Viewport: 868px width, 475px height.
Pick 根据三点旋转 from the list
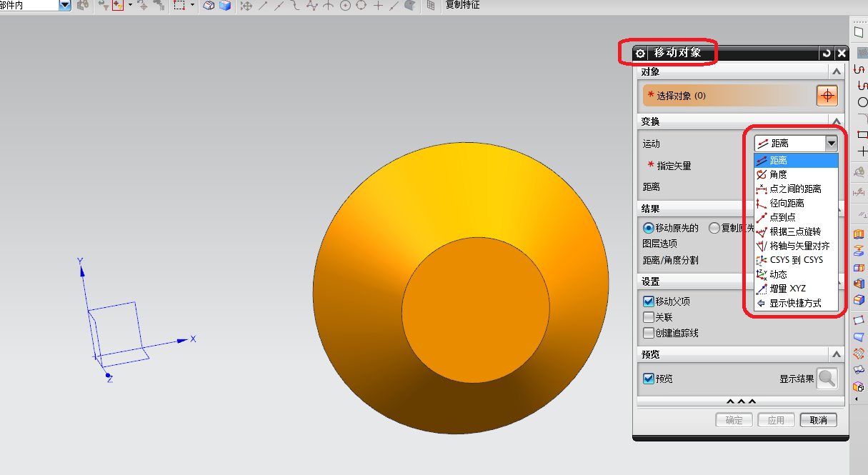pyautogui.click(x=796, y=231)
